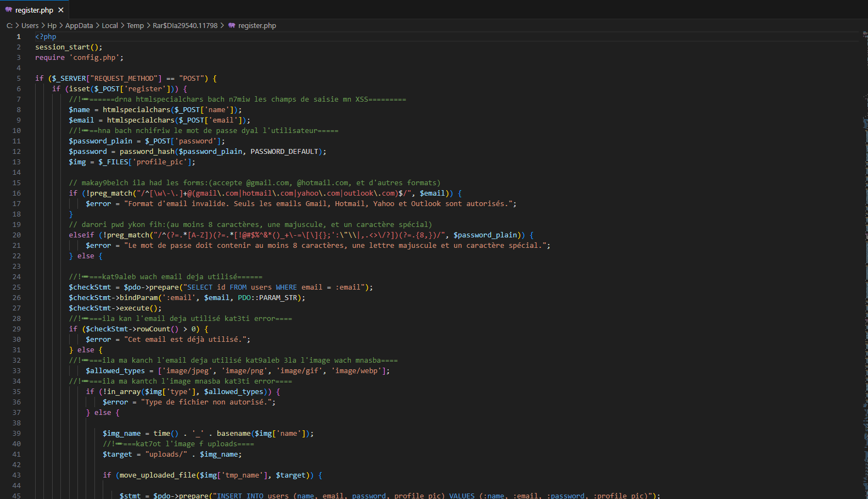Click the $email variable assignment on line 9
Image resolution: width=868 pixels, height=499 pixels.
(x=81, y=120)
